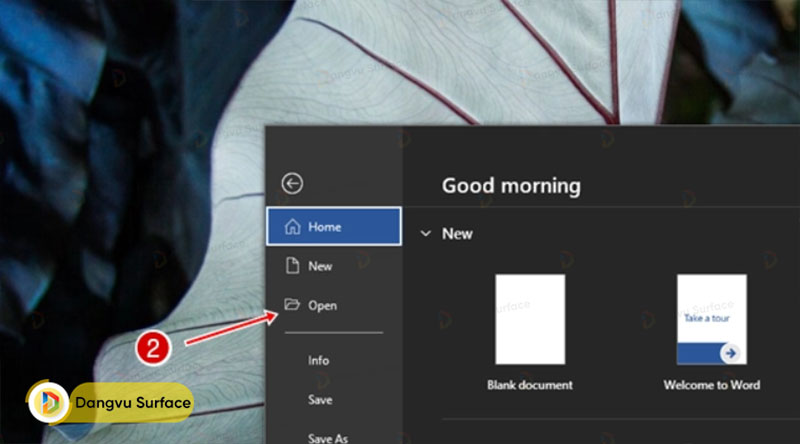The width and height of the screenshot is (800, 444).
Task: Click the Blank document label
Action: pyautogui.click(x=530, y=385)
